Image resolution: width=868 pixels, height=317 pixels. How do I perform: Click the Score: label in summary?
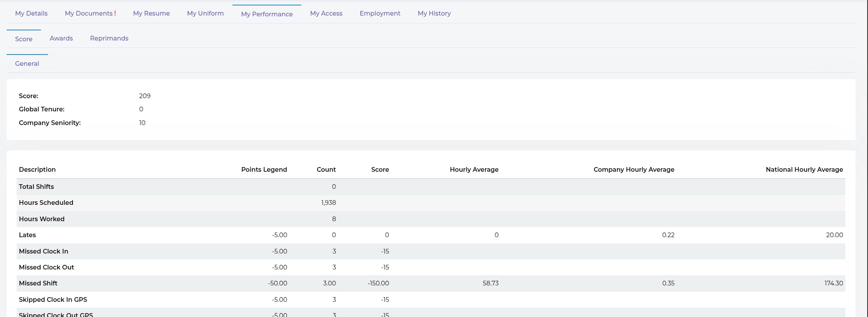pyautogui.click(x=28, y=96)
